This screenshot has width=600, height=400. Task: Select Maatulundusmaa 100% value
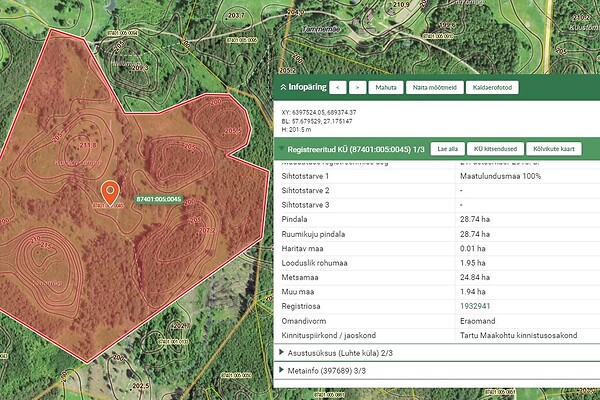pos(500,176)
